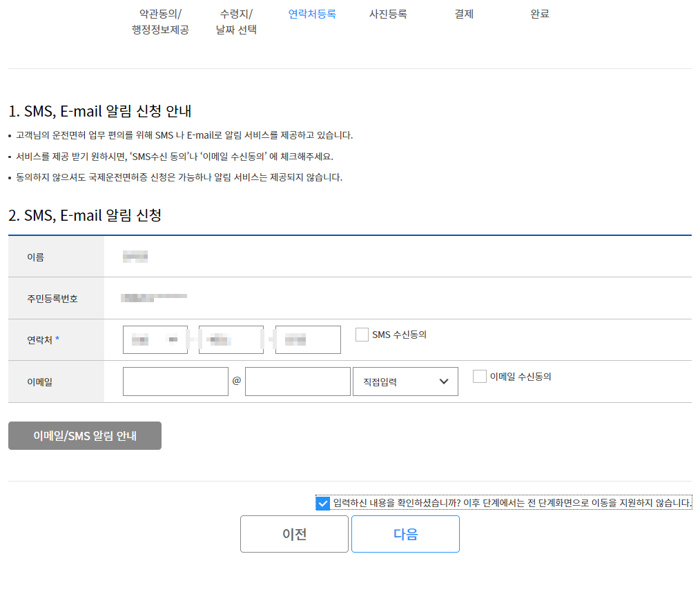Go to the 결제 step
The image size is (700, 594).
463,13
